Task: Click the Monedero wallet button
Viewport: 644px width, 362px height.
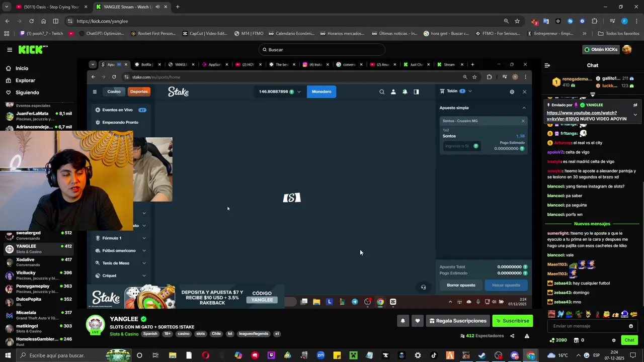Action: pyautogui.click(x=321, y=92)
